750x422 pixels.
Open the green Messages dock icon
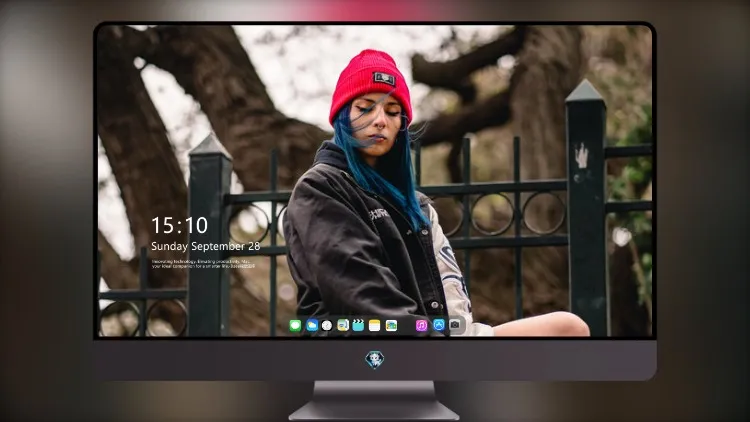point(295,326)
